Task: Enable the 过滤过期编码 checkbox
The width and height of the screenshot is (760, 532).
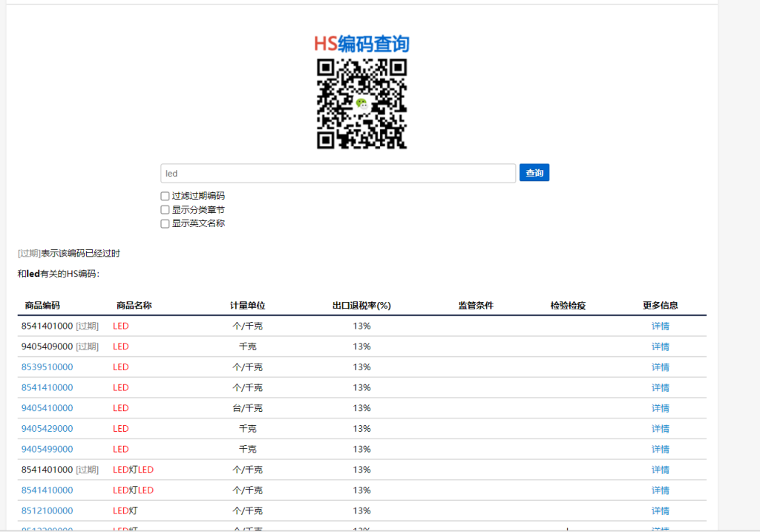Action: (165, 196)
